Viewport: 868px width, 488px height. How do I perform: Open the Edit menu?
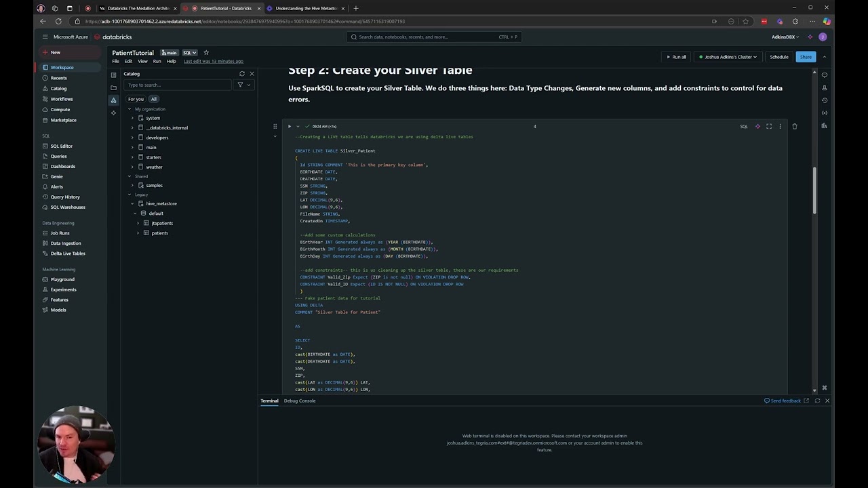pyautogui.click(x=128, y=61)
